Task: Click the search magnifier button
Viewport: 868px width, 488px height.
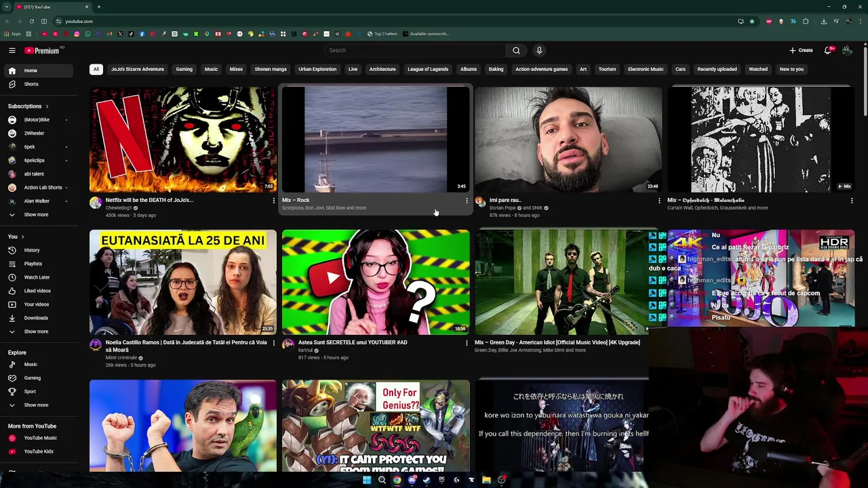Action: pyautogui.click(x=516, y=50)
